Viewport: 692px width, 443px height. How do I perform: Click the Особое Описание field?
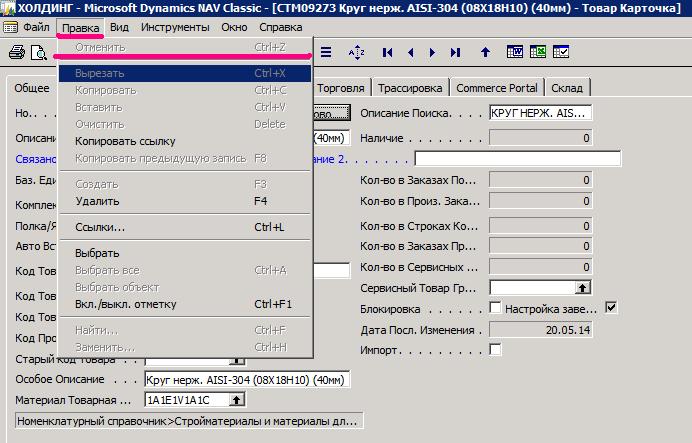247,379
